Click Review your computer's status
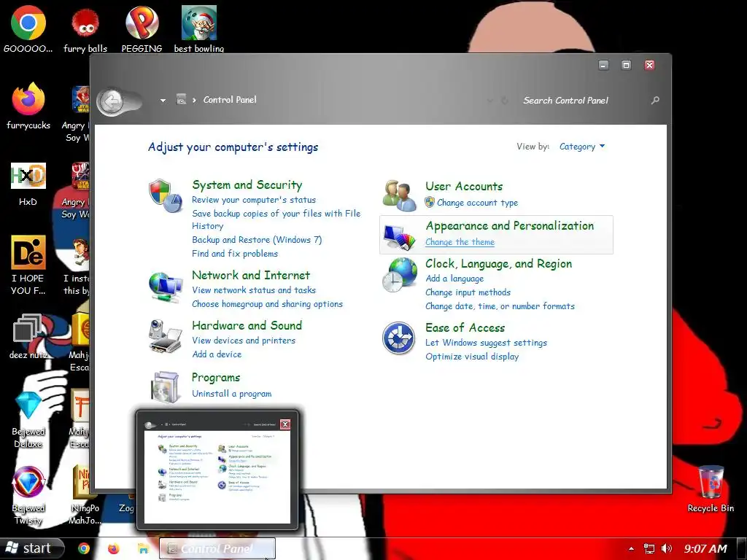The width and height of the screenshot is (747, 560). 254,200
